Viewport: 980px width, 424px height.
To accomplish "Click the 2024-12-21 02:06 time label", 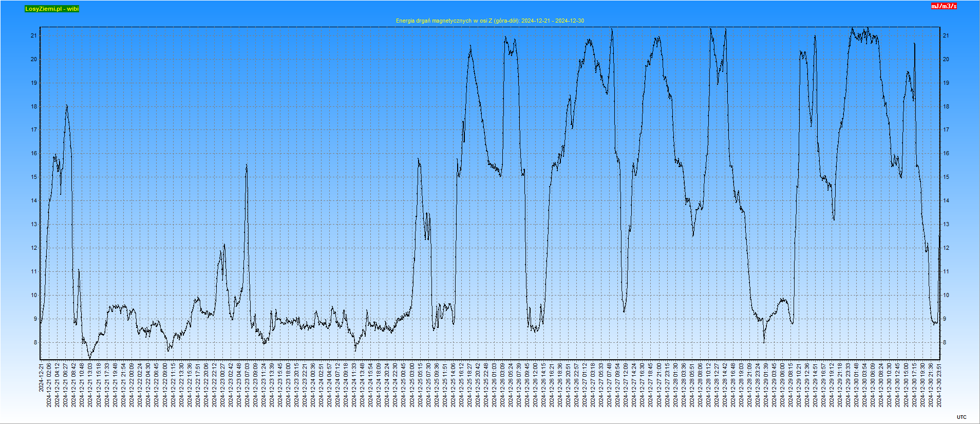I will click(49, 385).
